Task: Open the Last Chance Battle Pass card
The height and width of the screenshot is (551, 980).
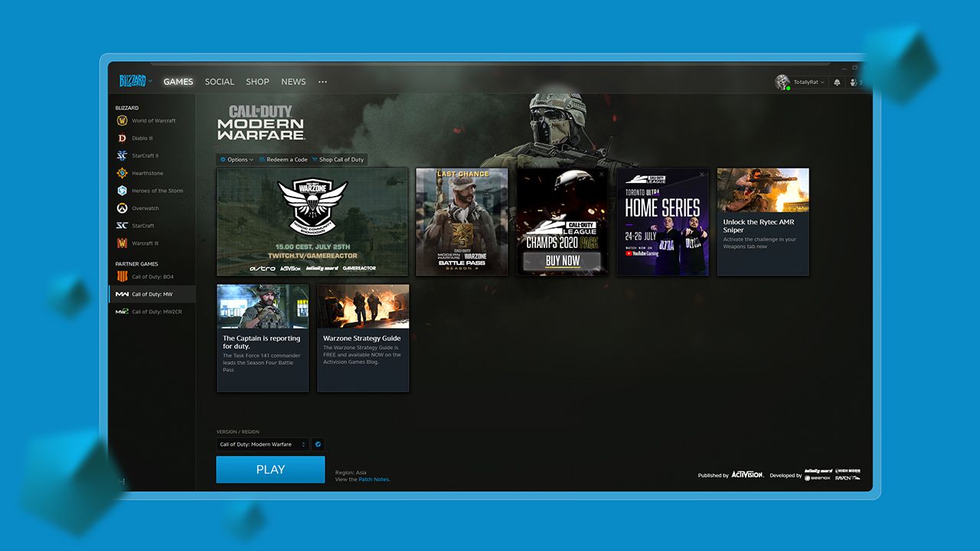Action: (462, 222)
